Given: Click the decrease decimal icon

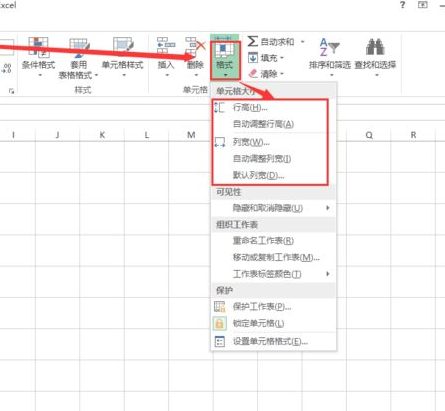Looking at the screenshot, I should [6, 68].
